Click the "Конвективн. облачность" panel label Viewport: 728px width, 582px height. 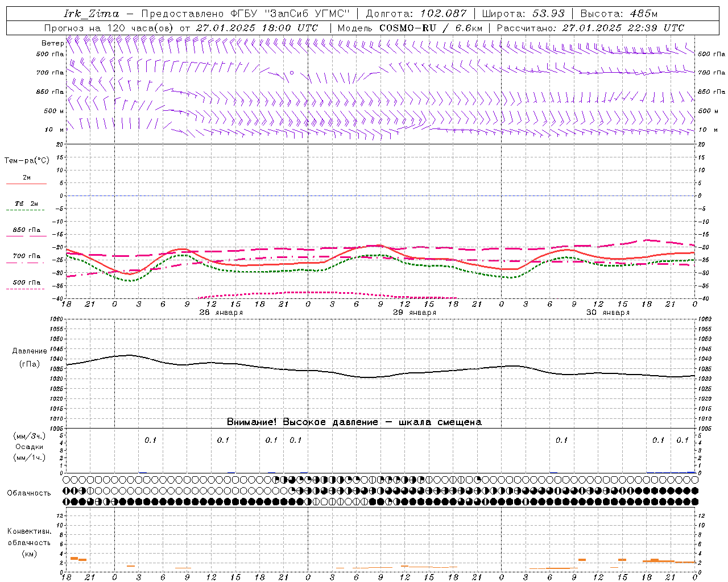click(x=29, y=542)
